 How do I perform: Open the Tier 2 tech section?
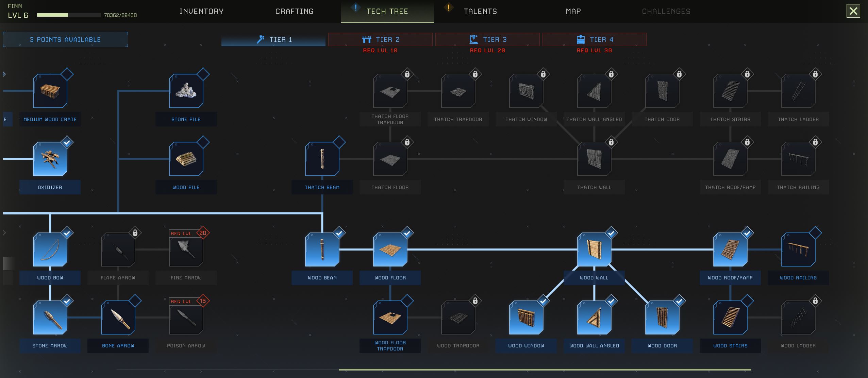(380, 39)
